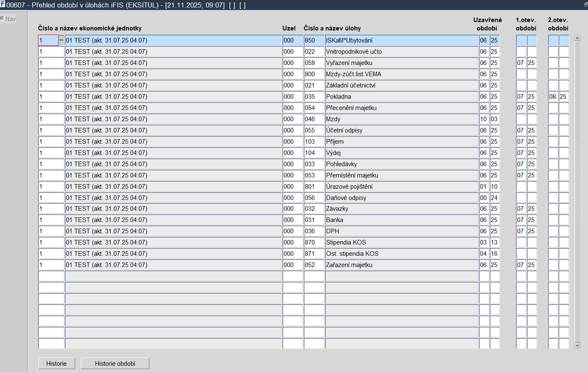Click the Základní účetnictví task name
Screen dimensions: 588x372
tap(402, 85)
